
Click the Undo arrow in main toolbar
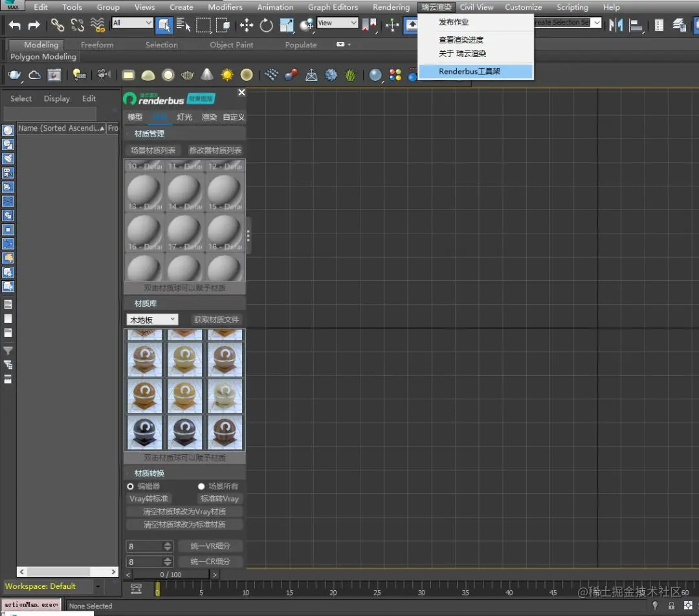click(x=15, y=25)
